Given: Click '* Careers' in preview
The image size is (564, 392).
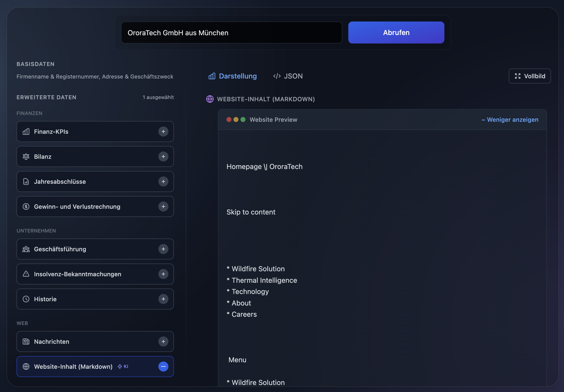Looking at the screenshot, I should click(242, 314).
